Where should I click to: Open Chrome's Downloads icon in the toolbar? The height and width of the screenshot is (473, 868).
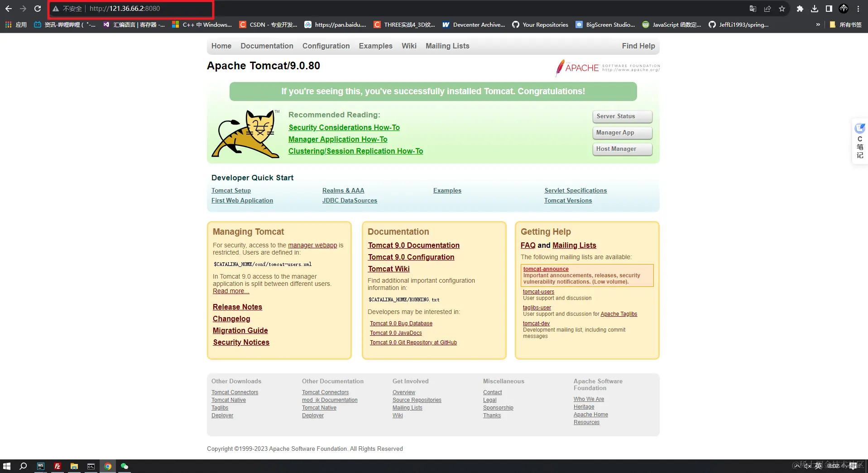click(x=815, y=9)
